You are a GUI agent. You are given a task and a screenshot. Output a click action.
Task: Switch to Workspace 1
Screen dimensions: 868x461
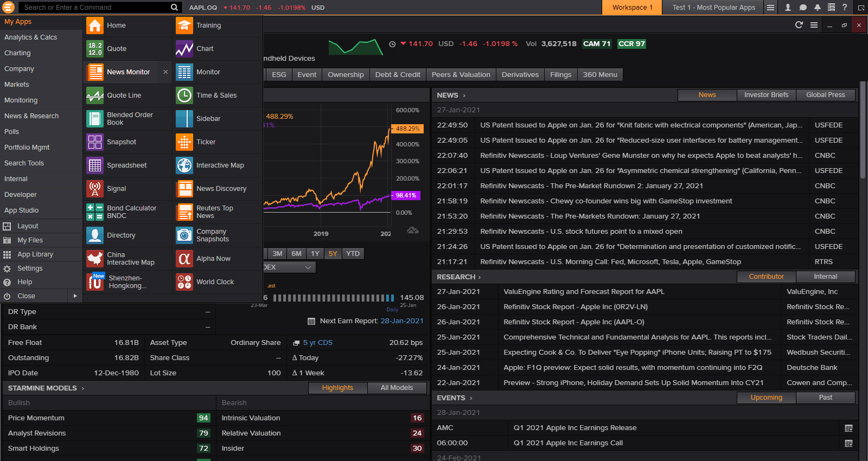(632, 8)
